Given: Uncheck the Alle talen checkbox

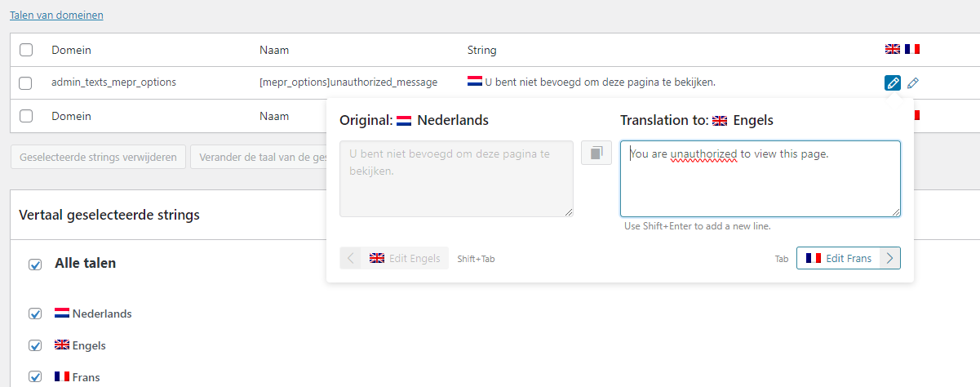Looking at the screenshot, I should point(35,264).
